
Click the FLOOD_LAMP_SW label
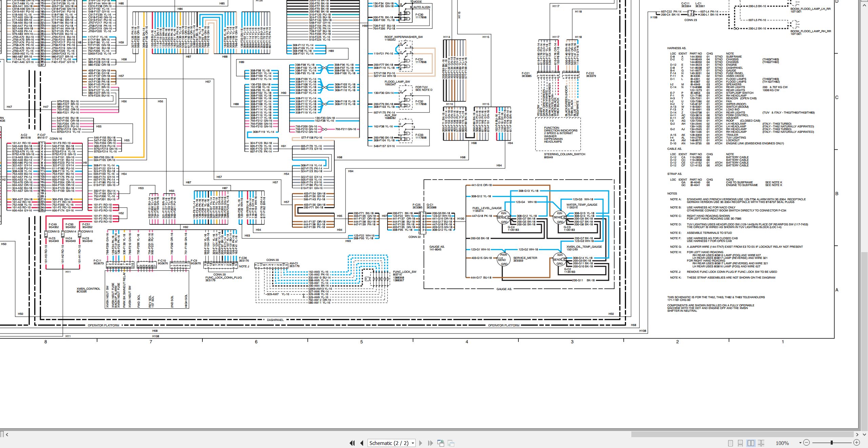tap(397, 82)
